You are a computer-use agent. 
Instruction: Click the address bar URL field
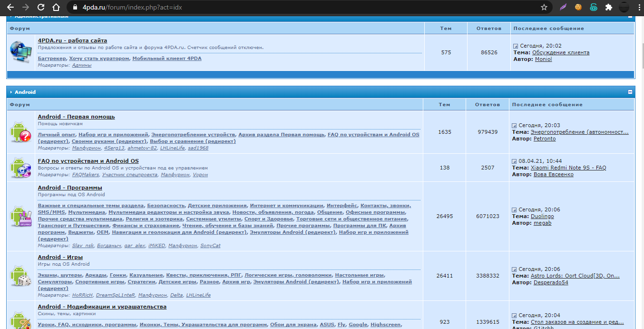(304, 8)
